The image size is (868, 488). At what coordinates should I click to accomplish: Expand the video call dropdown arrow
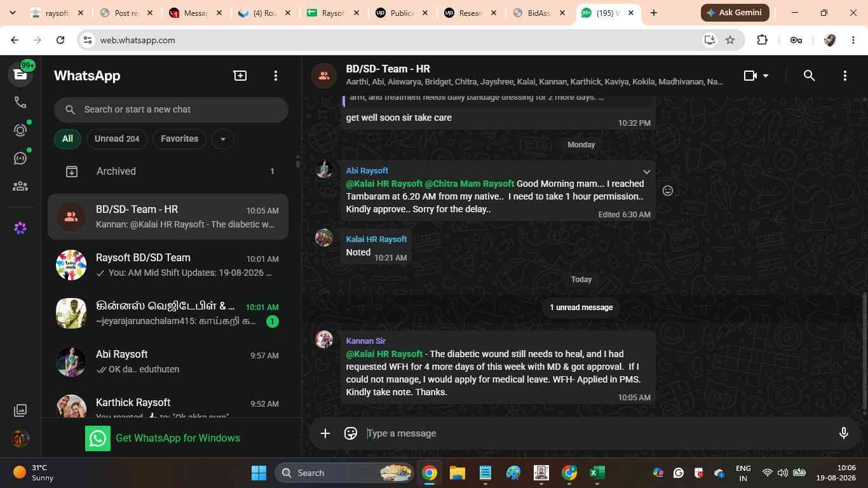766,76
